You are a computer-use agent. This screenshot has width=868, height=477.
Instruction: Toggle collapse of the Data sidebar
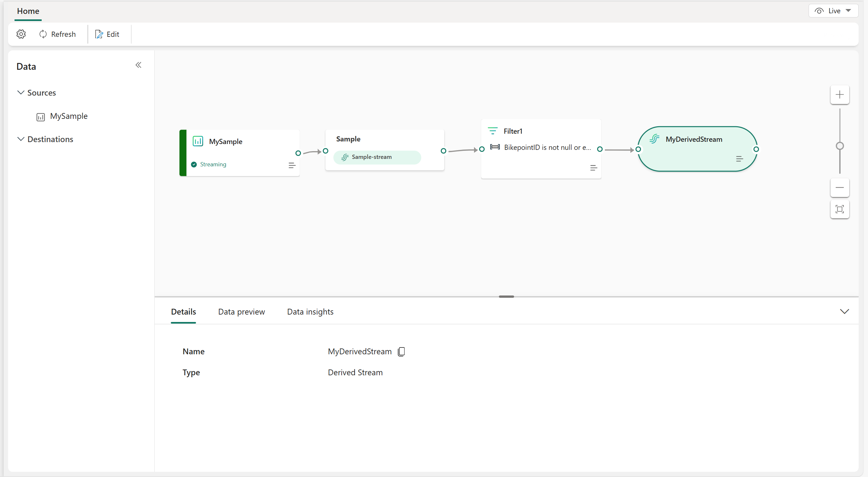[x=139, y=65]
